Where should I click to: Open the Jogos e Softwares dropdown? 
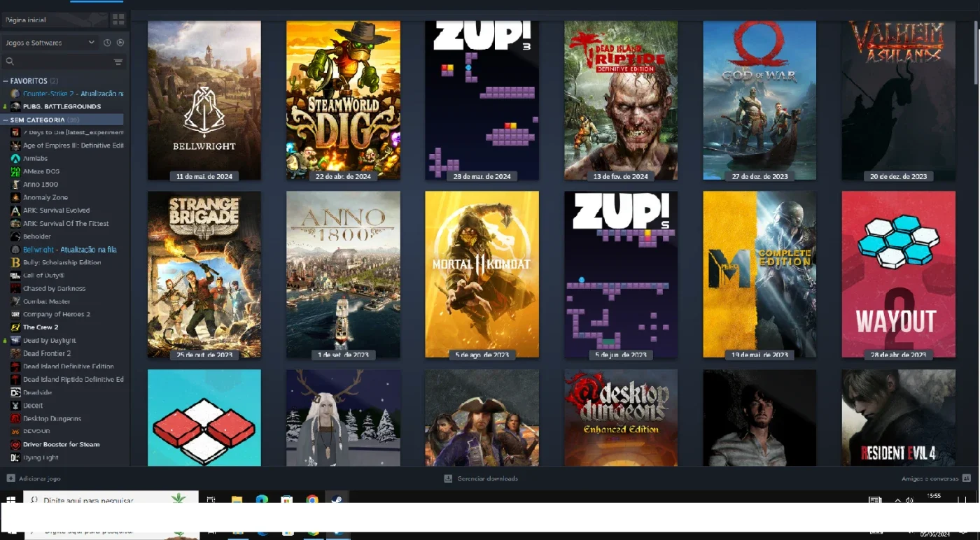coord(50,43)
